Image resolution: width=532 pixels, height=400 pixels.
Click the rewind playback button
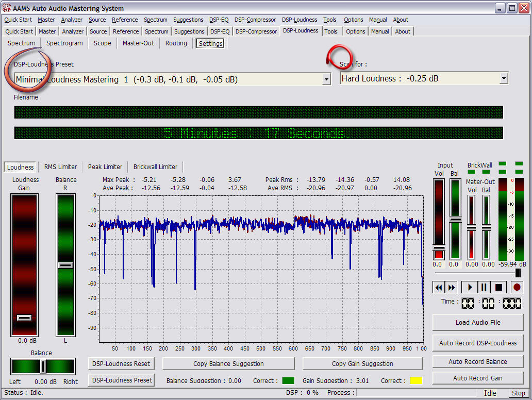point(439,287)
